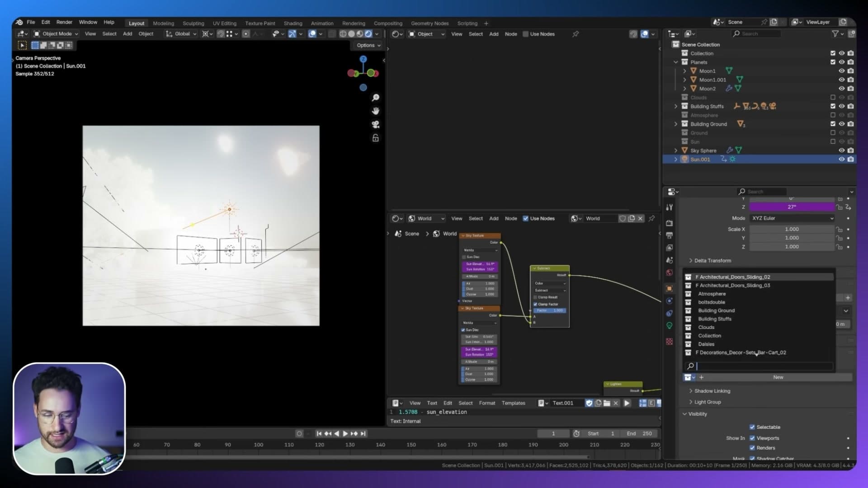
Task: Toggle camera view with the camera gizmo
Action: click(375, 125)
